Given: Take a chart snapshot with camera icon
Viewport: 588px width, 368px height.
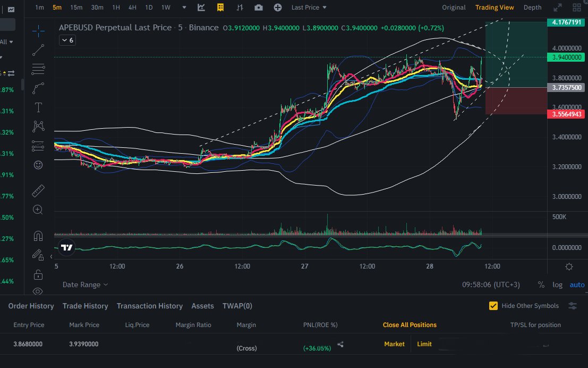Looking at the screenshot, I should pyautogui.click(x=259, y=7).
